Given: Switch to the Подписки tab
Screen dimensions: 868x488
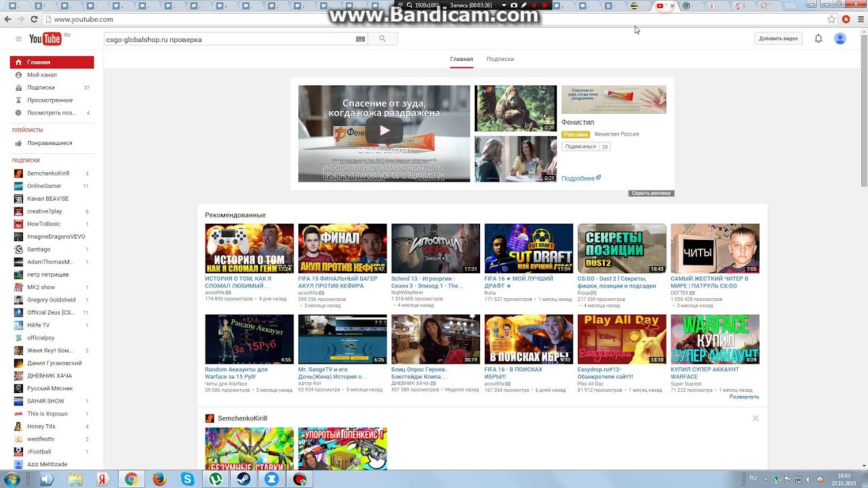Looking at the screenshot, I should (x=500, y=59).
